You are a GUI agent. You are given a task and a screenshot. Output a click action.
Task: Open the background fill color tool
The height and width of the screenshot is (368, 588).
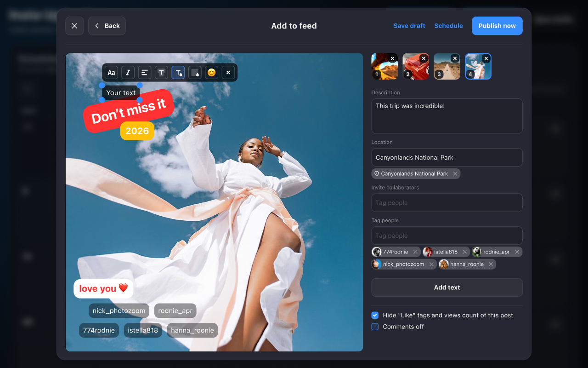[x=195, y=72]
